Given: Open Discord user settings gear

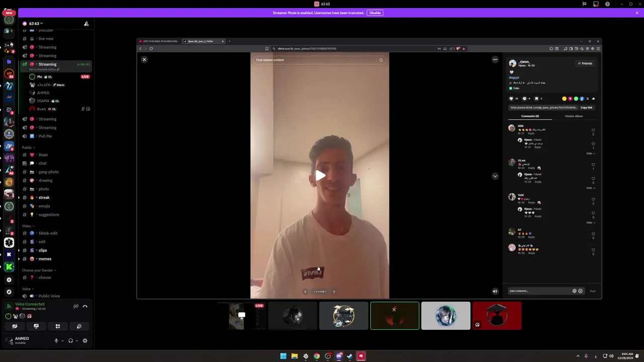Looking at the screenshot, I should tap(85, 340).
